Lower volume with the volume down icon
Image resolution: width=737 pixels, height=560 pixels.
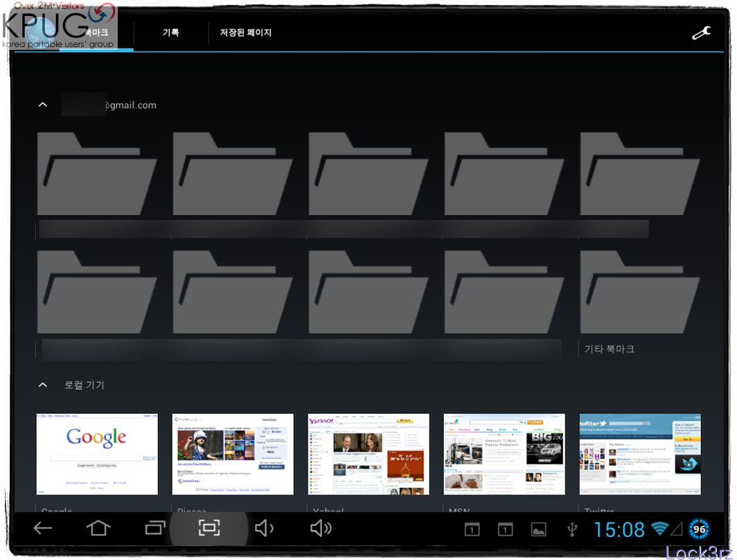(x=264, y=528)
